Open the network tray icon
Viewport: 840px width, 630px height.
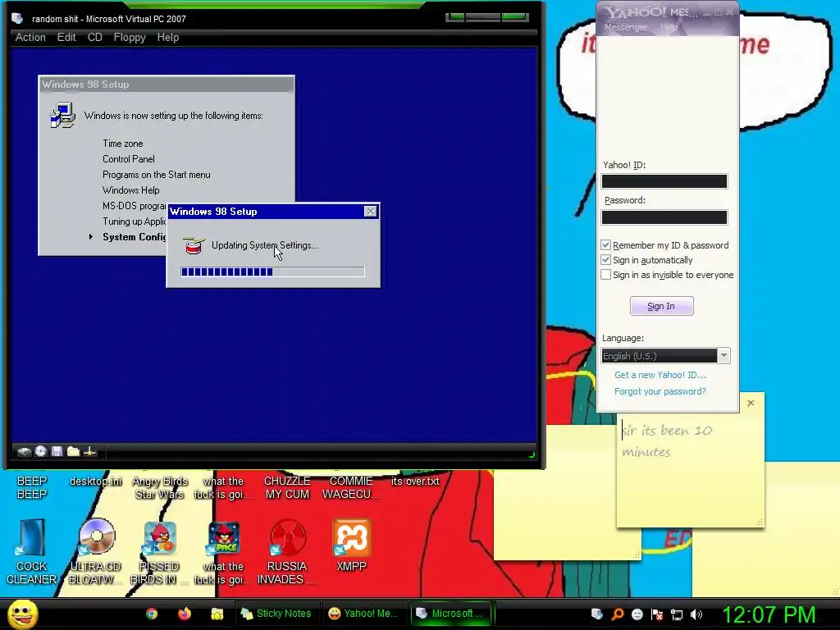677,614
